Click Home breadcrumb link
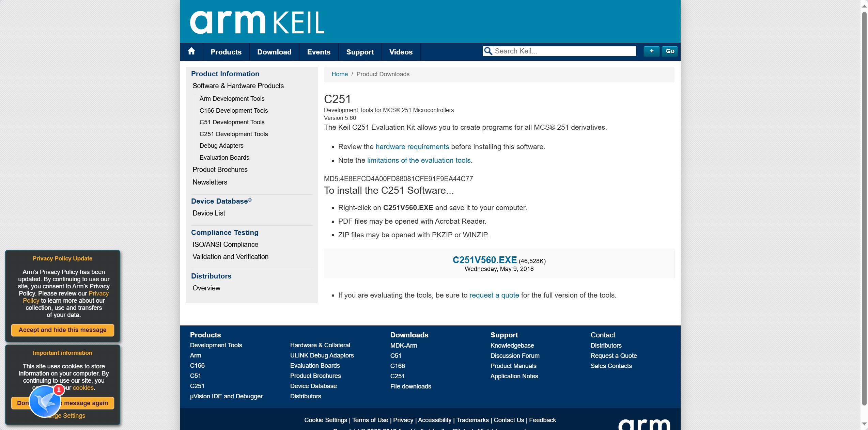This screenshot has height=430, width=868. pyautogui.click(x=339, y=74)
